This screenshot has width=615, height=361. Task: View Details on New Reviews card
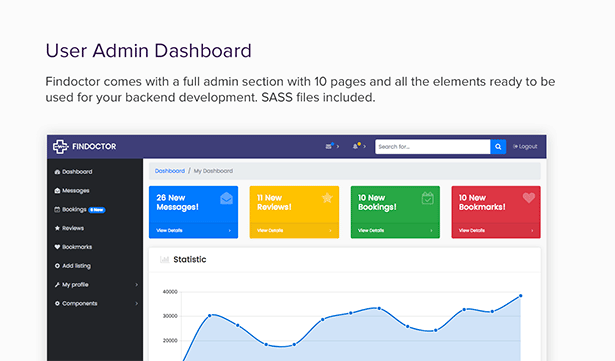tap(270, 230)
